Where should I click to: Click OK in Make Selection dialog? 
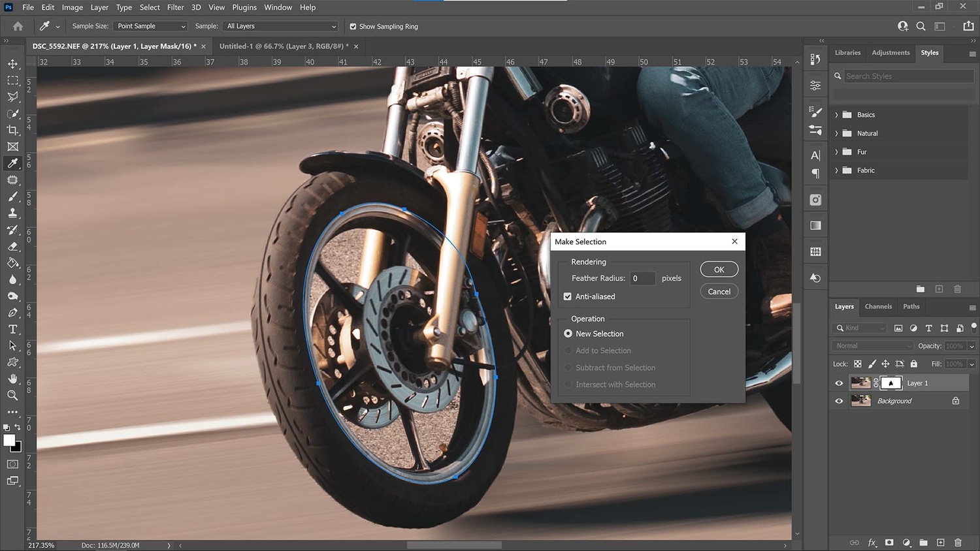tap(719, 270)
